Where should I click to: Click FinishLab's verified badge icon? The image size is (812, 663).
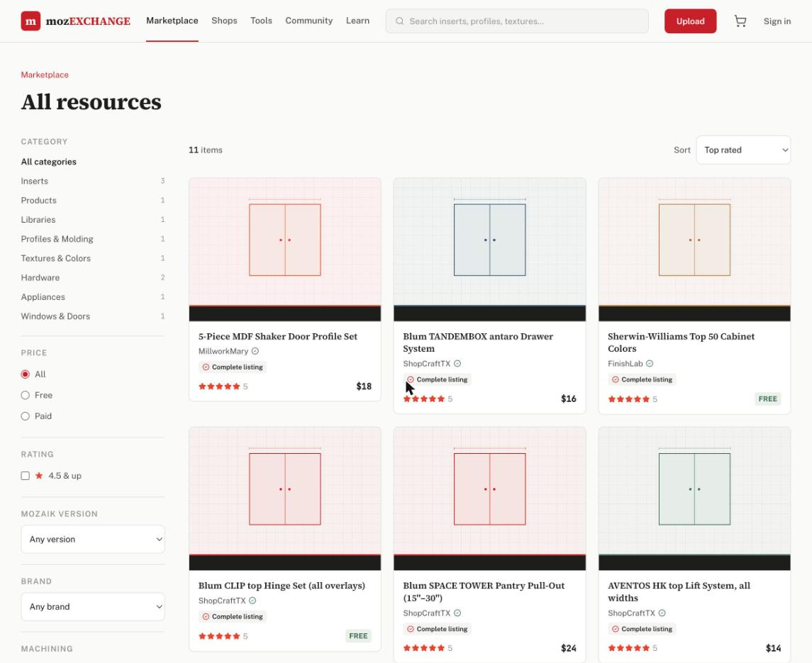click(650, 364)
